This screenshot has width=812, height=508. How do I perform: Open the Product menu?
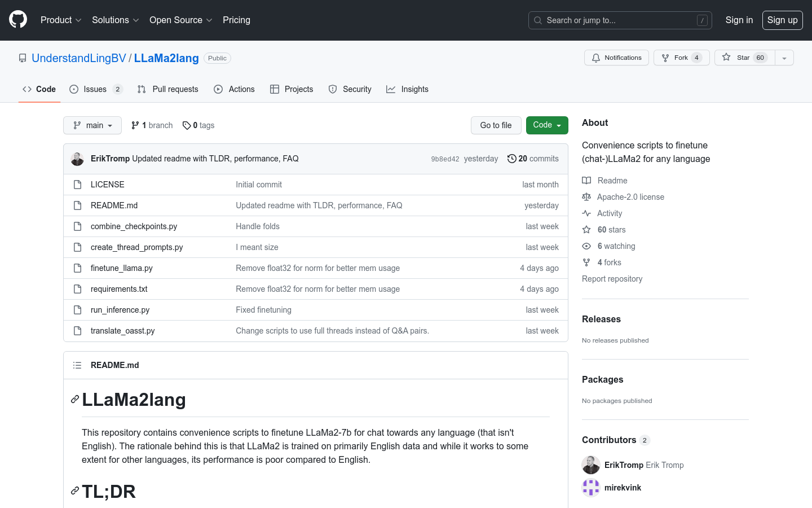(61, 20)
